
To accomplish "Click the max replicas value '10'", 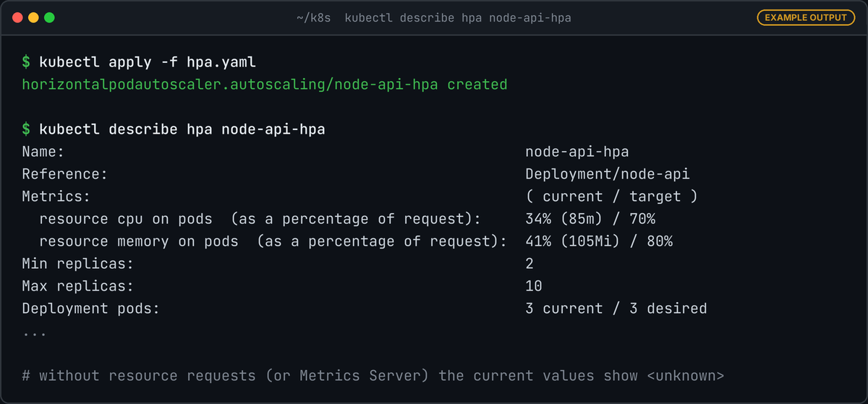I will (x=534, y=286).
